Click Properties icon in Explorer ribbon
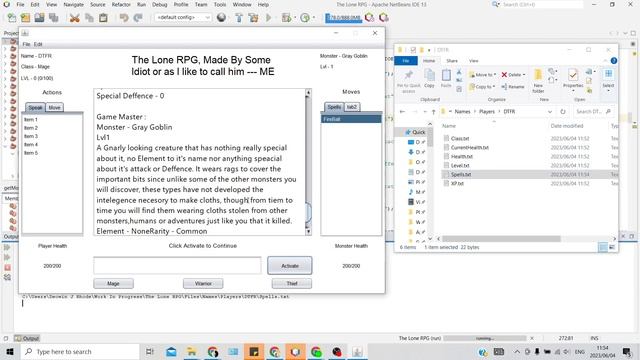640x360 pixels. (x=573, y=75)
